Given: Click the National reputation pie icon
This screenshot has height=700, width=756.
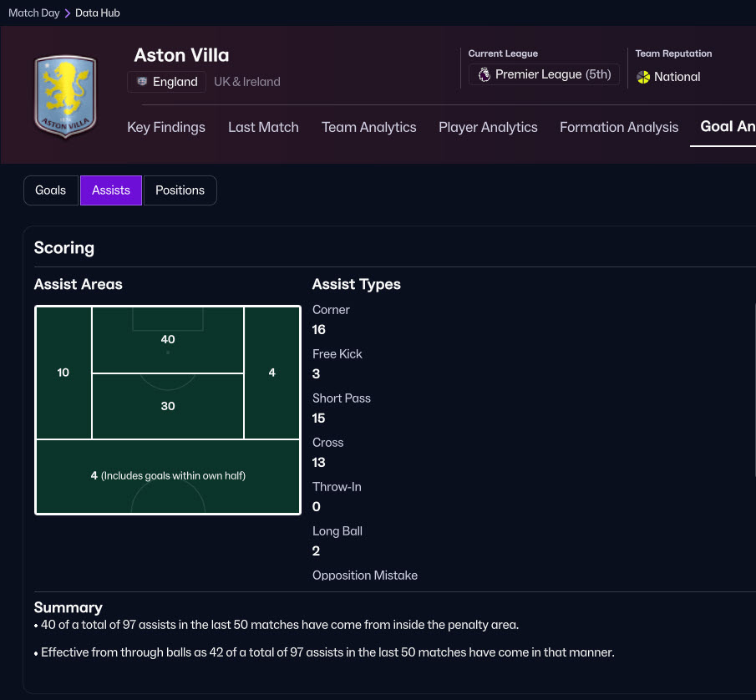Looking at the screenshot, I should coord(643,77).
